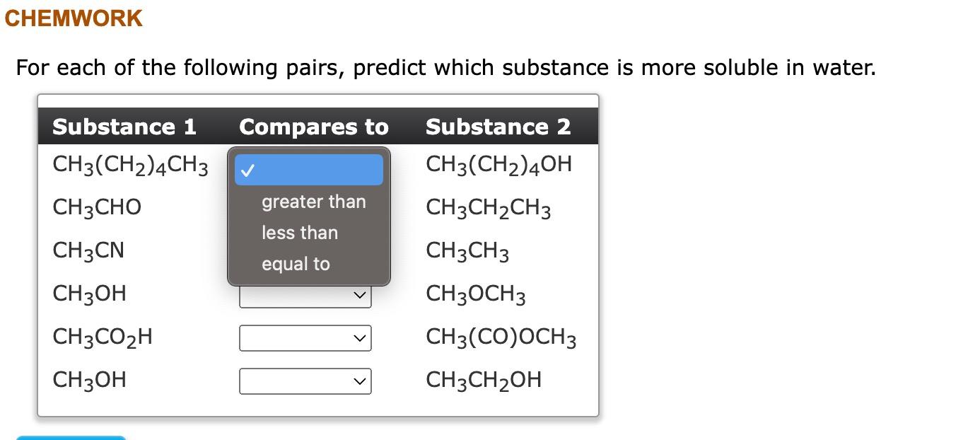Open the comparison dropdown beside CH3CO2H

click(305, 337)
